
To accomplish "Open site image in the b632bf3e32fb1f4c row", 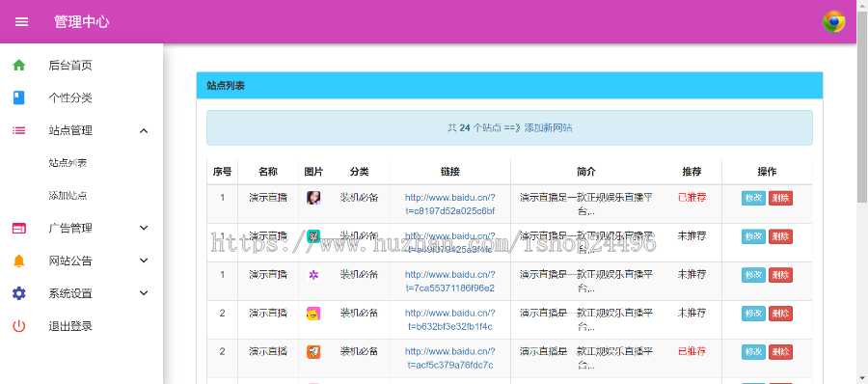I will coord(313,314).
